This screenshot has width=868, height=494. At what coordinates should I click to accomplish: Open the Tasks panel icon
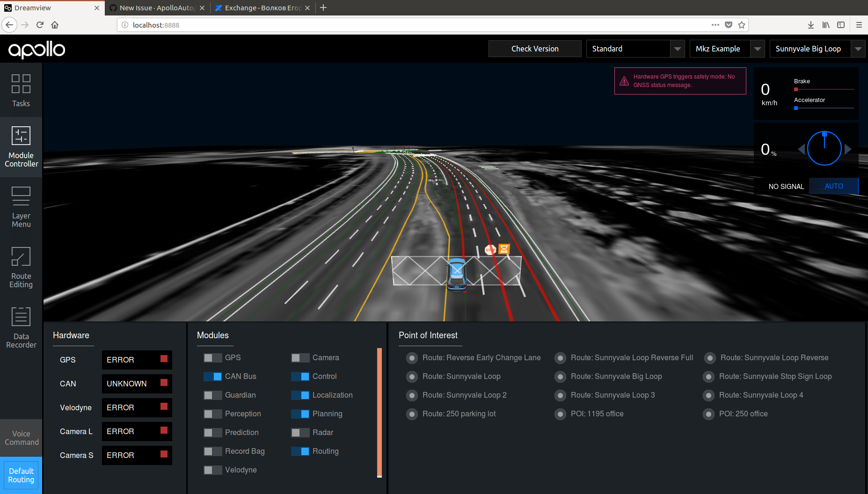(x=21, y=90)
